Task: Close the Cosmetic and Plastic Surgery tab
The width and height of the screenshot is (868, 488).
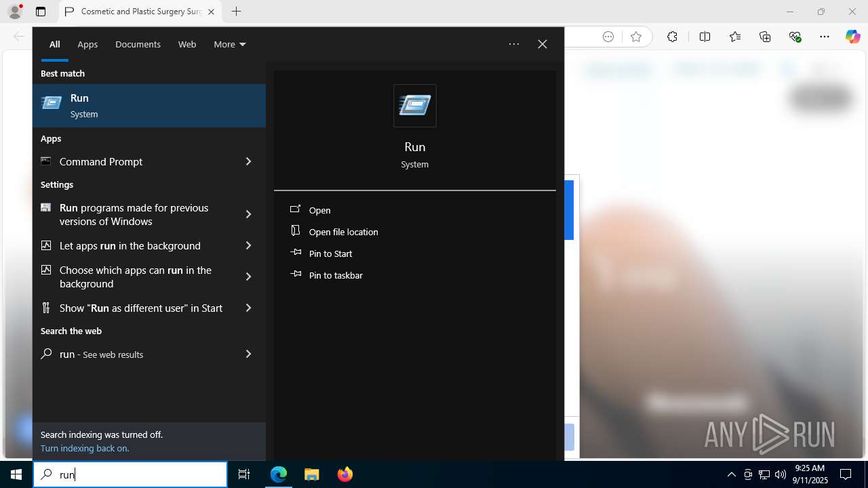Action: (211, 12)
